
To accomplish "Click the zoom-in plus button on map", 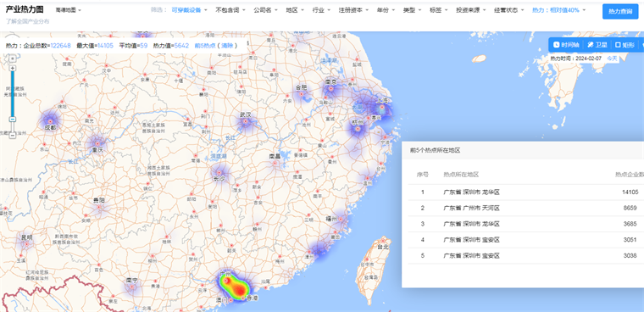I will point(13,68).
